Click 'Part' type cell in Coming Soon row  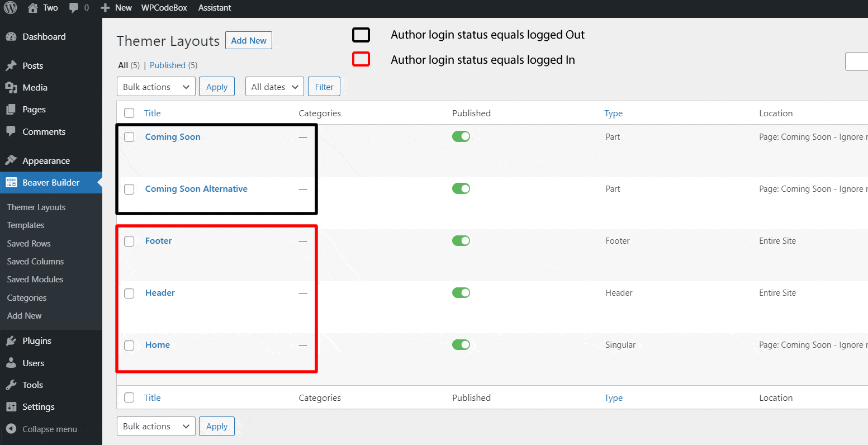tap(613, 137)
